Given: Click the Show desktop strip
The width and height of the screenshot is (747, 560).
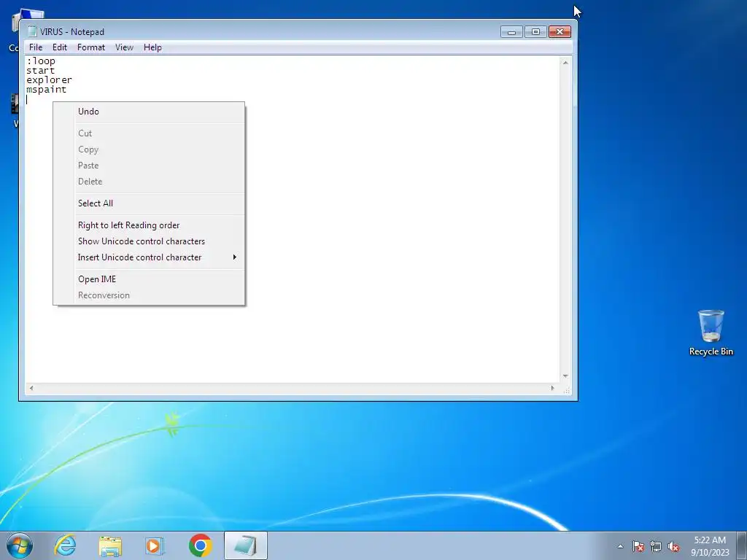Looking at the screenshot, I should coord(743,545).
